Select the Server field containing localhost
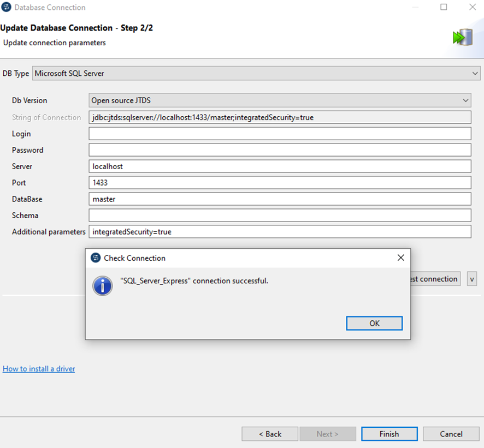This screenshot has height=448, width=484. click(279, 166)
